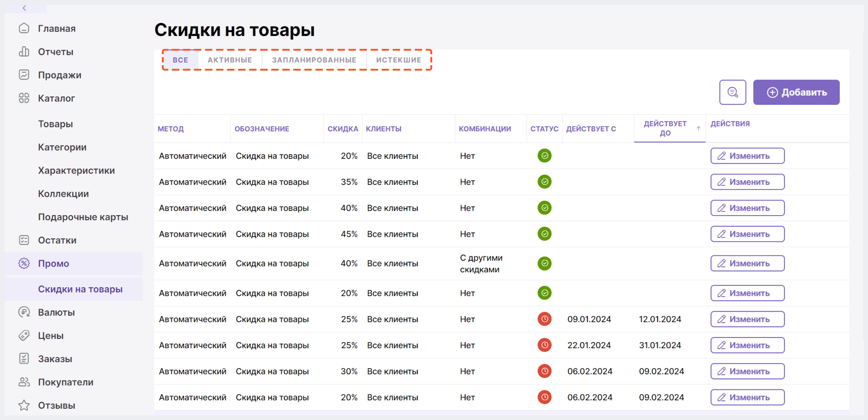This screenshot has width=868, height=420.
Task: Switch to the Запланированные tab
Action: click(x=314, y=60)
